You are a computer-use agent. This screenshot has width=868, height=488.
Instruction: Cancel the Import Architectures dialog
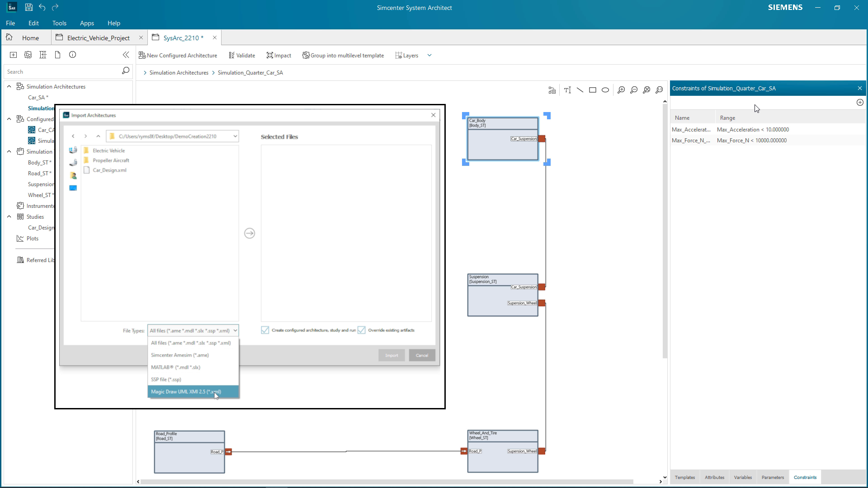421,355
